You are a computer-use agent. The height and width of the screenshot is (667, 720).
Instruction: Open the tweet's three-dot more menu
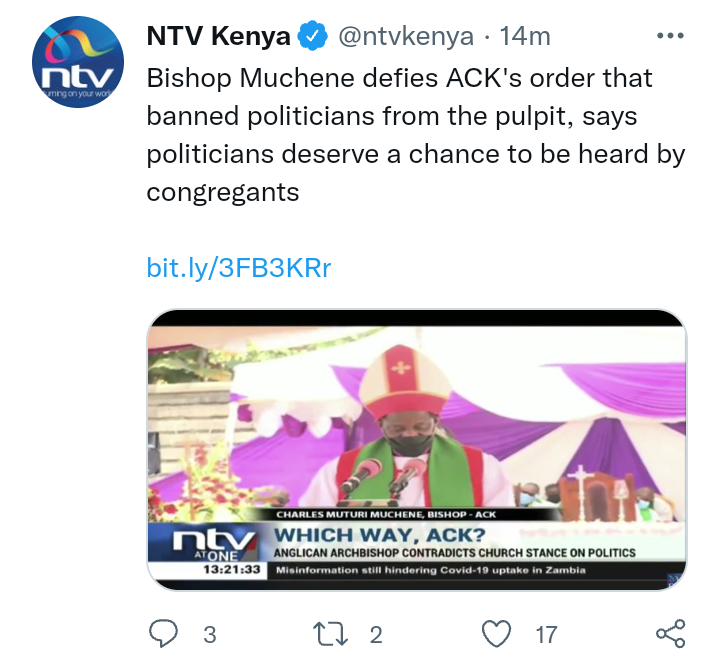tap(670, 35)
